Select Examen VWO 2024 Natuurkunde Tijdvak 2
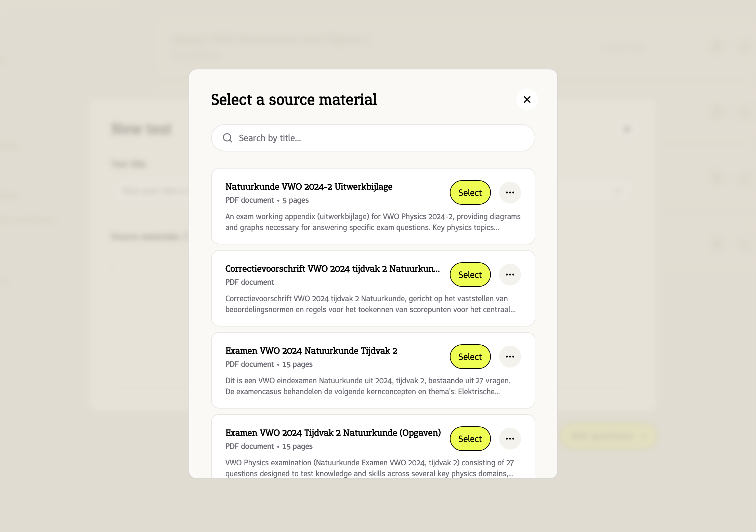The width and height of the screenshot is (756, 532). click(470, 357)
